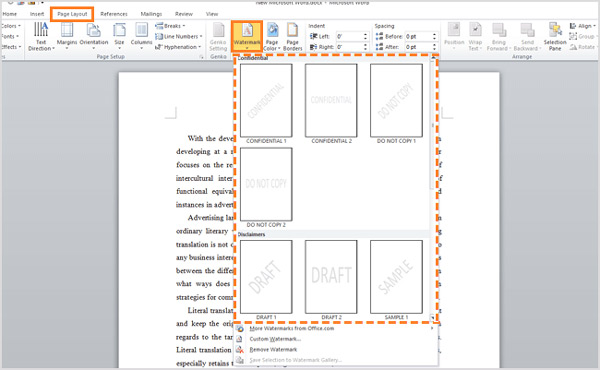Switch to the References tab
This screenshot has width=600, height=370.
click(x=114, y=14)
